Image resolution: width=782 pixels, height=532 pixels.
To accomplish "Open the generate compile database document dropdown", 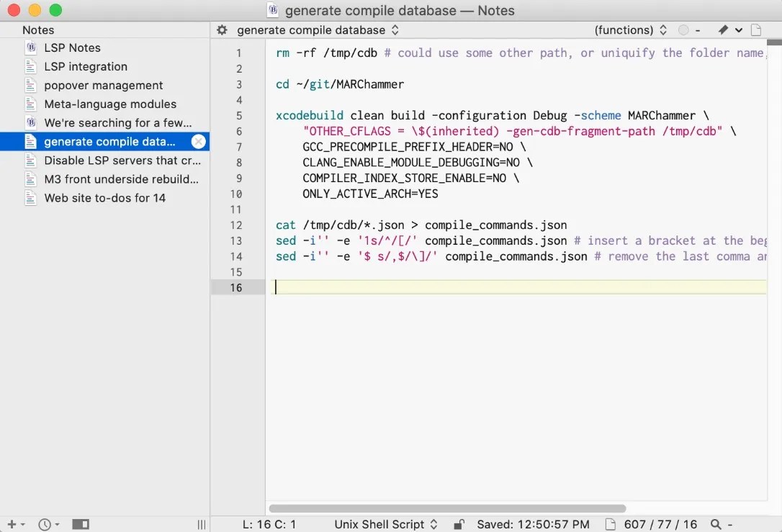I will (x=320, y=31).
